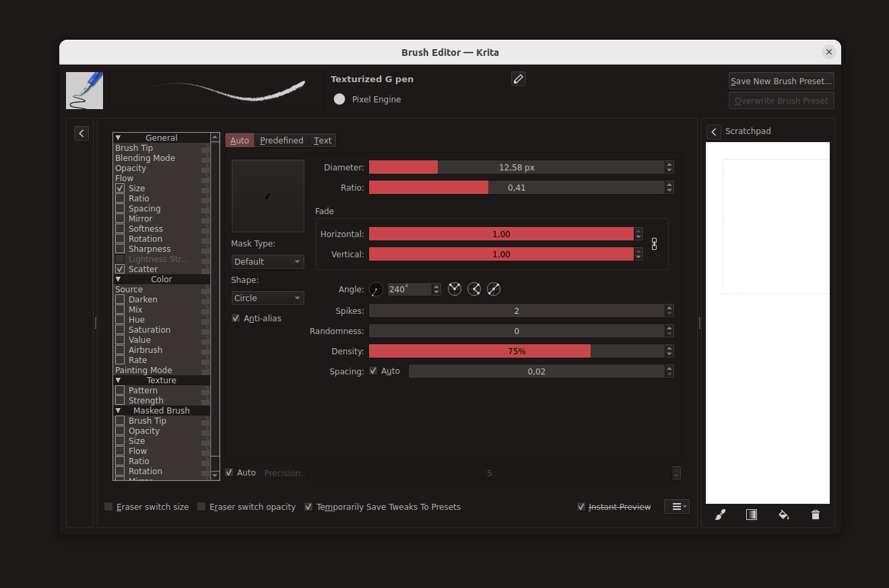The image size is (889, 588).
Task: Open the hamburger options menu button
Action: 677,507
